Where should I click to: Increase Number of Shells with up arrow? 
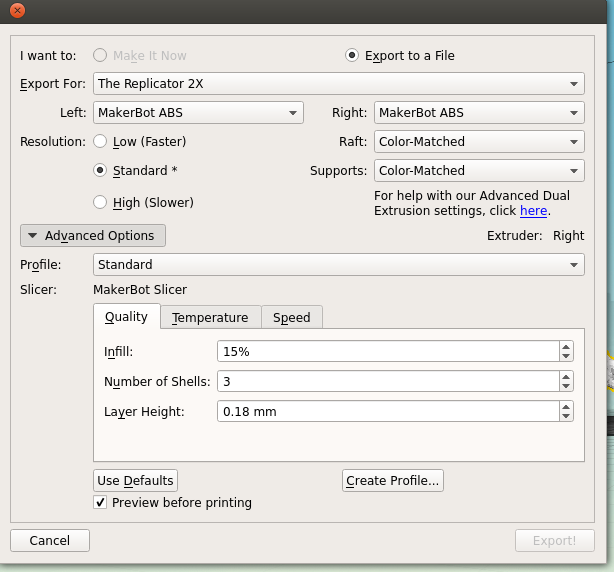pos(566,376)
